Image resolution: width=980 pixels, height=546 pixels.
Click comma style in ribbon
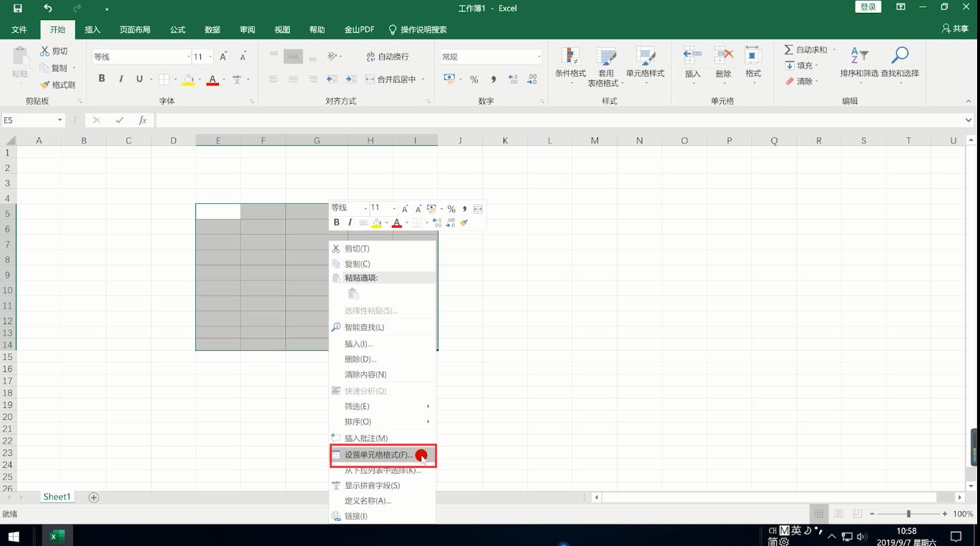click(x=493, y=79)
